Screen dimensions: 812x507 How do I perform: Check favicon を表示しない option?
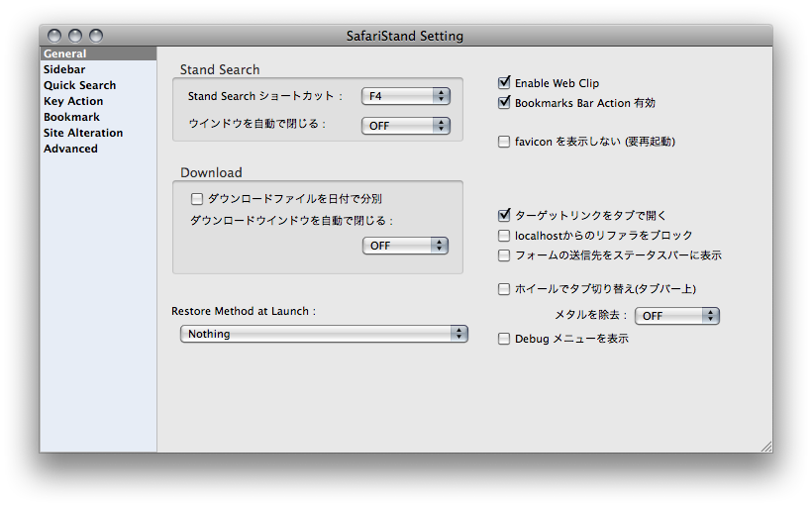pyautogui.click(x=504, y=142)
